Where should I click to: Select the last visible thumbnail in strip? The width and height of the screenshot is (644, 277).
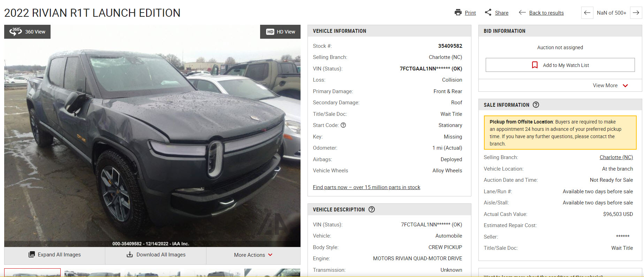point(272,272)
